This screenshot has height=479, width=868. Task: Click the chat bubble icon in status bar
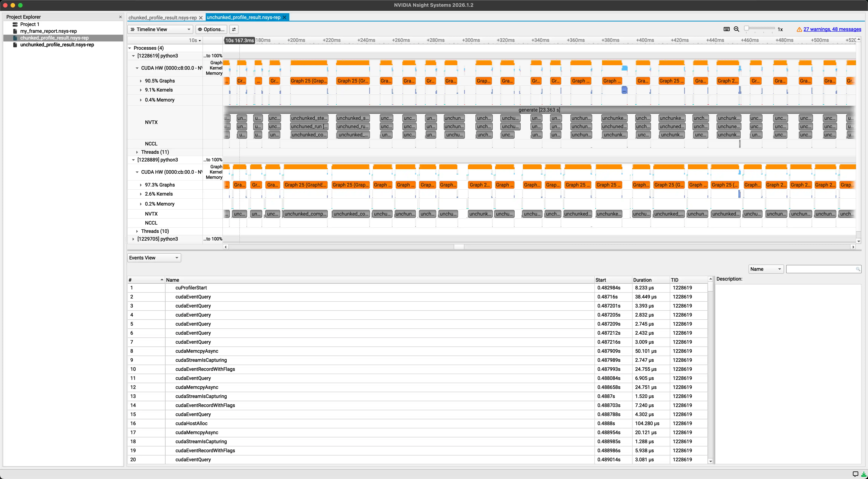[x=855, y=474]
